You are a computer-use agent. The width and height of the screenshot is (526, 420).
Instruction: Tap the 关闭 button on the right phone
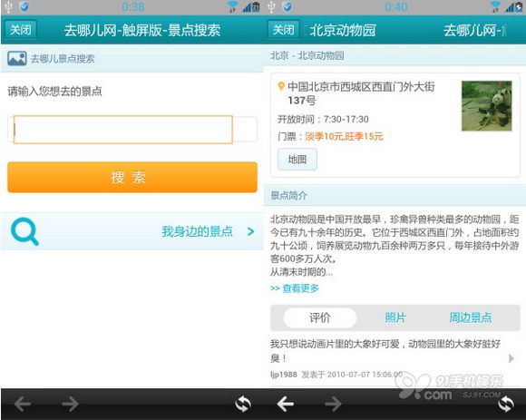click(x=284, y=30)
